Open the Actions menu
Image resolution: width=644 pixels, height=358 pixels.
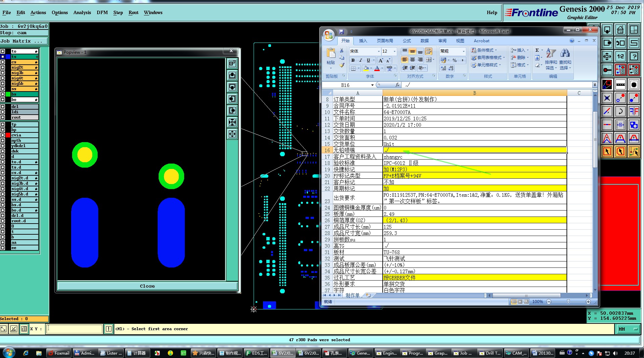click(x=38, y=12)
